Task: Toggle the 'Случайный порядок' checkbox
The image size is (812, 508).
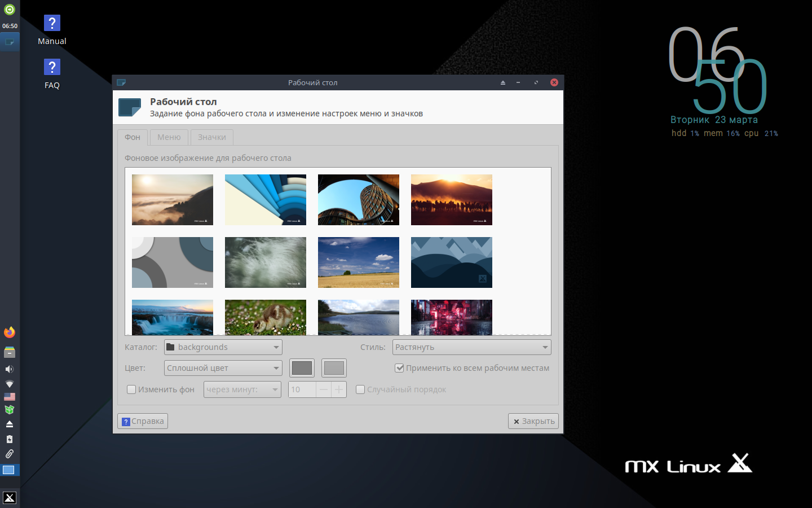Action: pyautogui.click(x=361, y=389)
